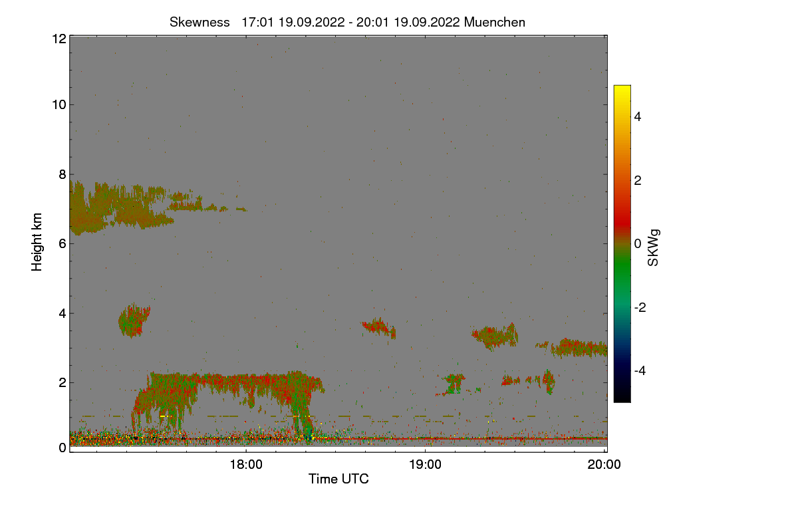The height and width of the screenshot is (532, 798).
Task: Click the 18:00 time axis label
Action: (x=246, y=465)
